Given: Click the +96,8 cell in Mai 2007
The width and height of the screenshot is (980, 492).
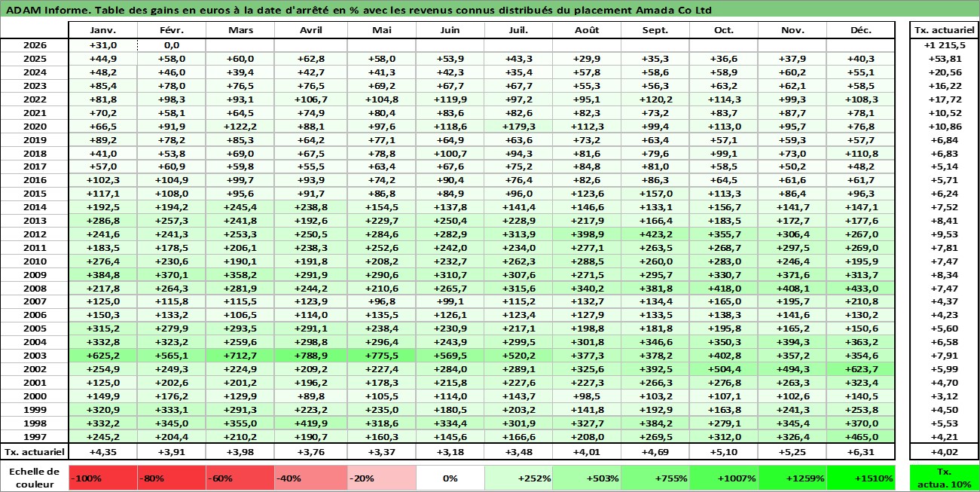Looking at the screenshot, I should click(381, 301).
